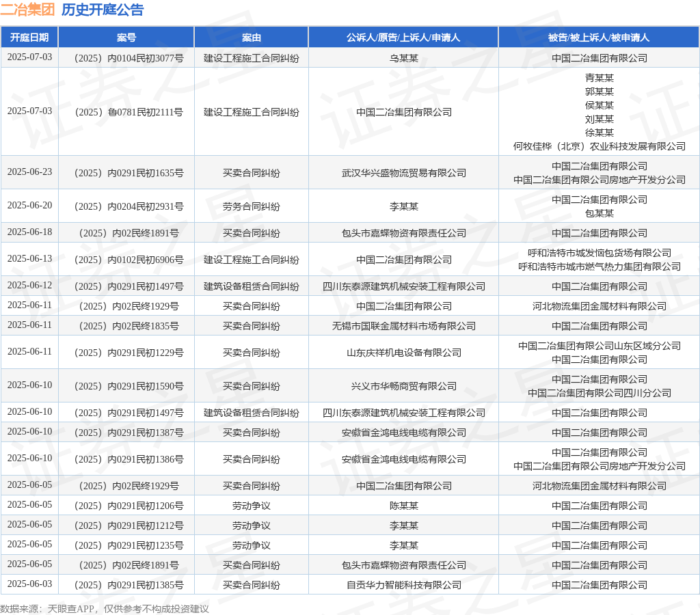Click plaintiff 陈某某
This screenshot has height=615, width=700.
click(403, 506)
